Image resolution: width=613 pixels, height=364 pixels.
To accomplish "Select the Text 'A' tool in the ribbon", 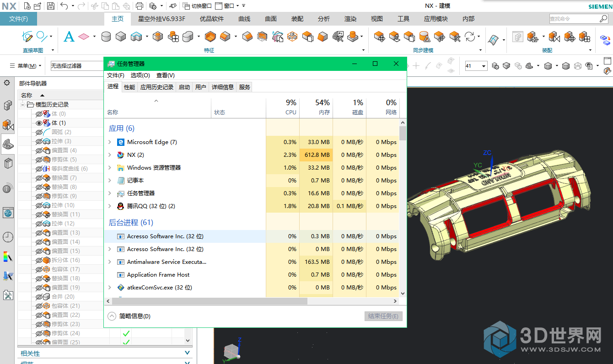I will [69, 37].
